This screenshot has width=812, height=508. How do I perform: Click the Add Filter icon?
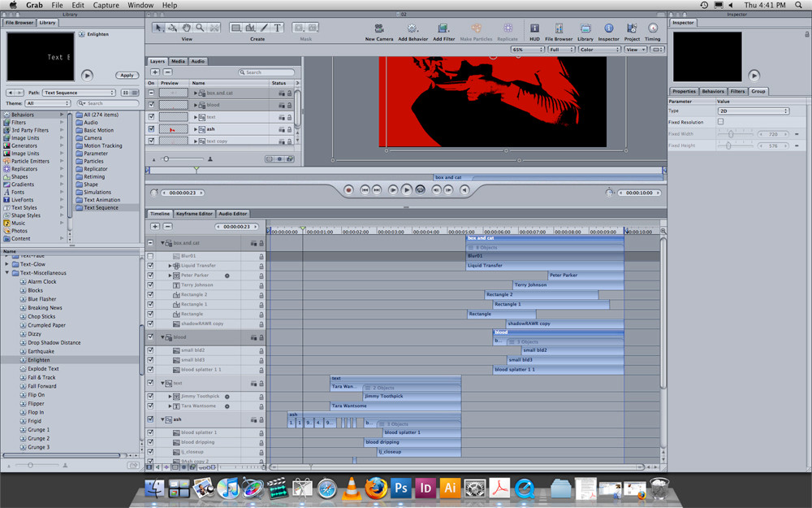(443, 28)
